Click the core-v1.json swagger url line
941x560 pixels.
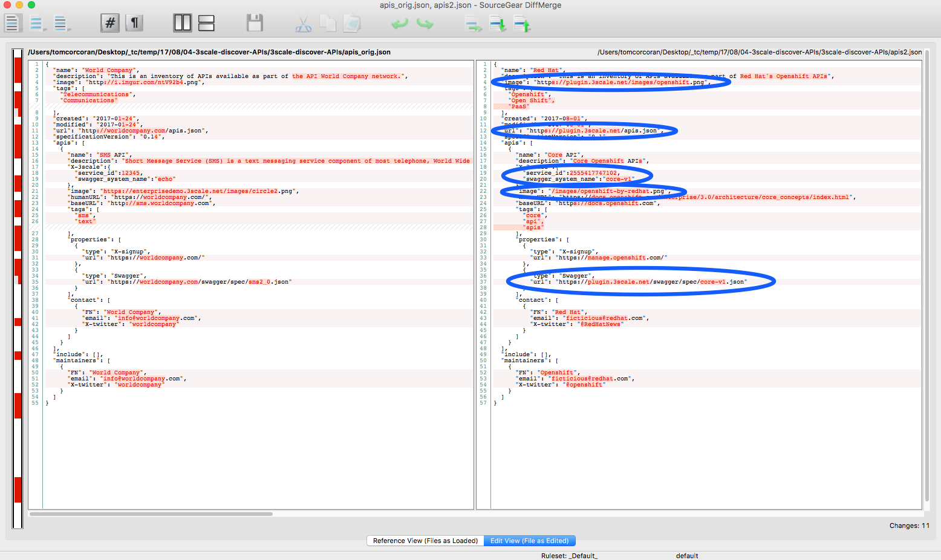(639, 282)
